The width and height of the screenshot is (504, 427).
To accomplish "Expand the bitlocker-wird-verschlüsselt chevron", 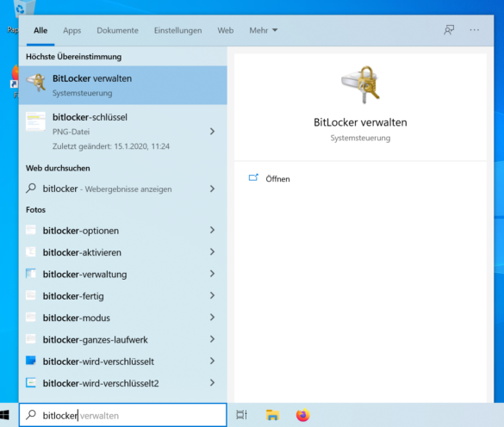I will click(212, 361).
